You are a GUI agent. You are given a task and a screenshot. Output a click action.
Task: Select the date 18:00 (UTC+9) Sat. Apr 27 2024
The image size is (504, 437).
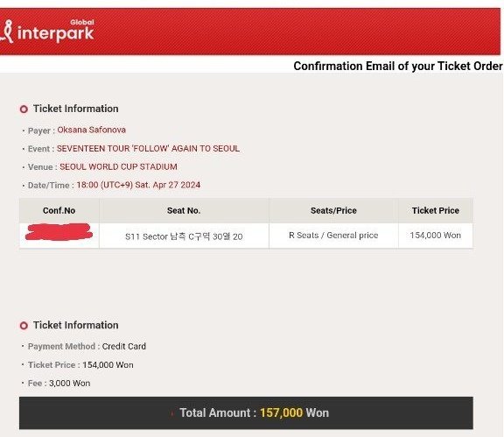tap(138, 185)
